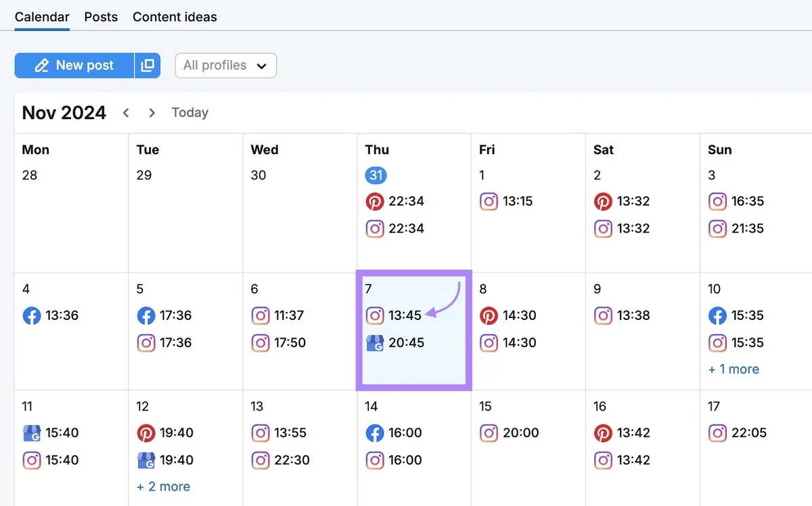Expand '+ 2 more' posts on the 12th
The width and height of the screenshot is (812, 506).
[x=163, y=486]
